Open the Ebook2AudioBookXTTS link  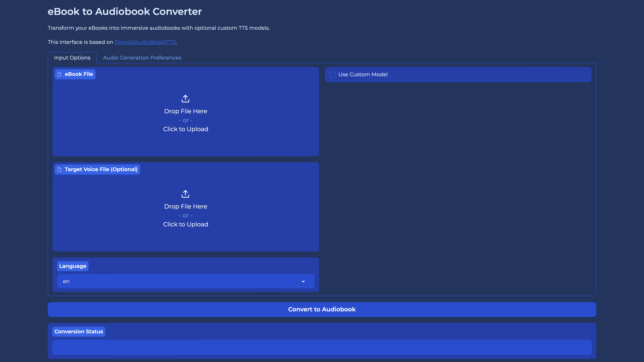click(x=145, y=42)
